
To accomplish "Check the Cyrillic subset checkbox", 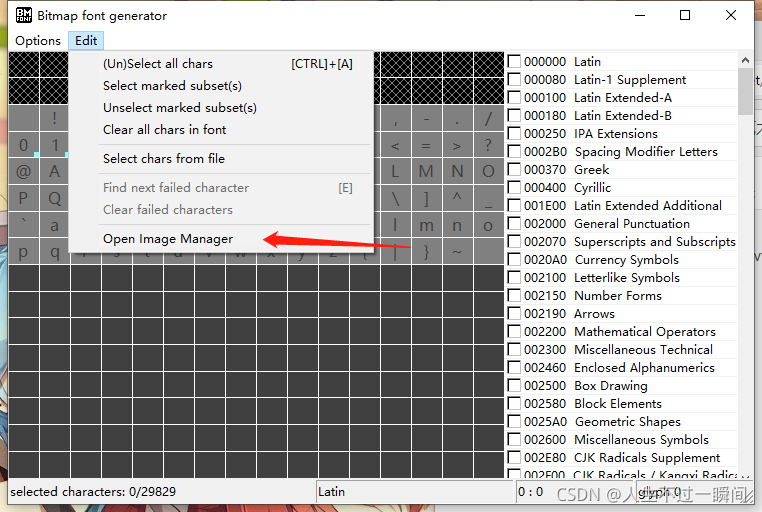I will click(x=514, y=188).
